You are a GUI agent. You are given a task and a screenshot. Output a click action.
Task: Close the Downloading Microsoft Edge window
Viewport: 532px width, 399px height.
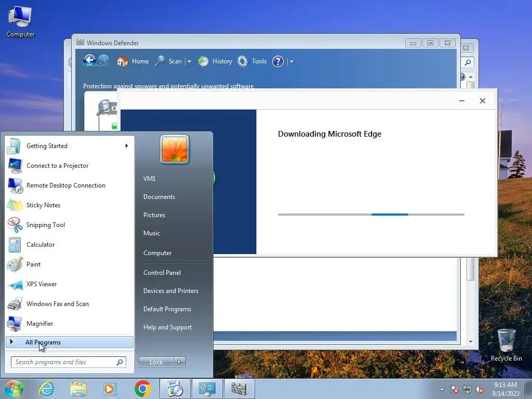click(483, 101)
